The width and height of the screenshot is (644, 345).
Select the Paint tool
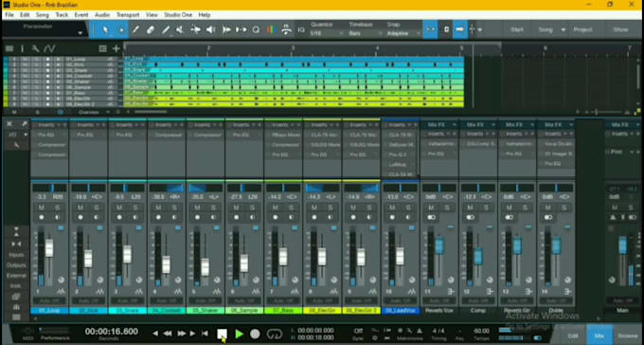(166, 29)
